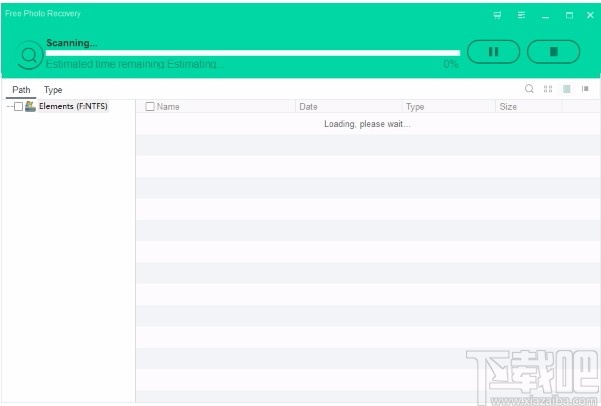Maximize the Free Photo Recovery window
The width and height of the screenshot is (601, 406).
coord(569,15)
